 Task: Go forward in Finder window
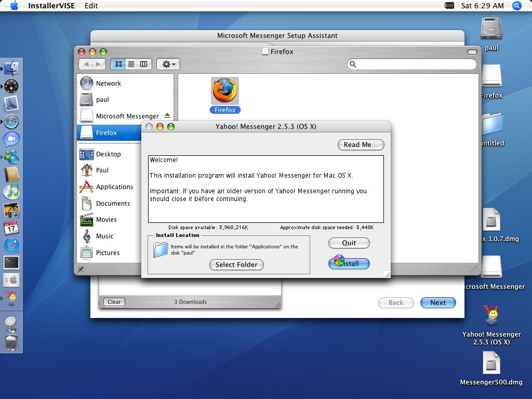(98, 64)
